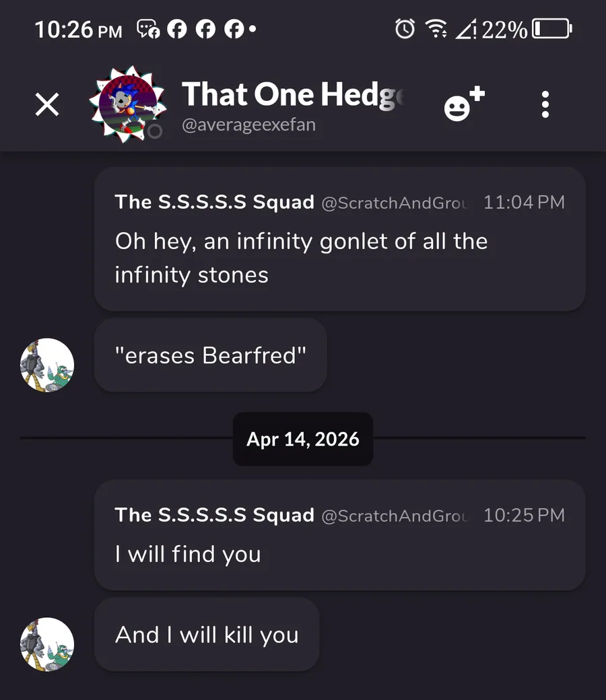Tap the Messenger notification icon in status bar
606x700 pixels.
[x=148, y=28]
